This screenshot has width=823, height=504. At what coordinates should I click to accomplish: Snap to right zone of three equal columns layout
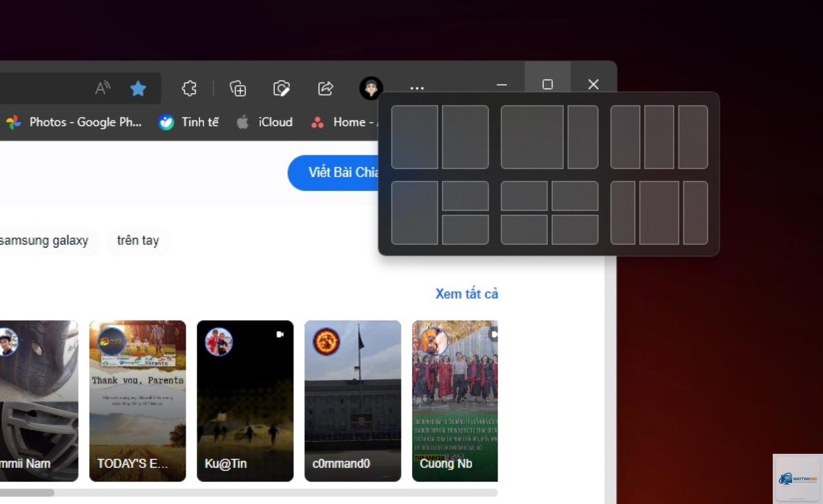[693, 137]
